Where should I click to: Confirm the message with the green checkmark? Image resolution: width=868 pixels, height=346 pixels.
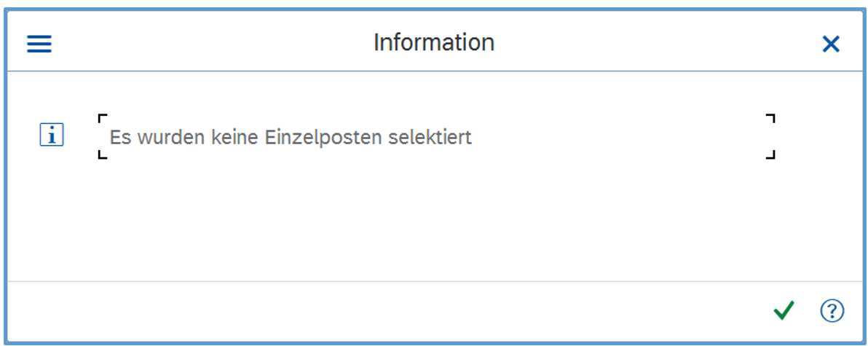click(784, 311)
